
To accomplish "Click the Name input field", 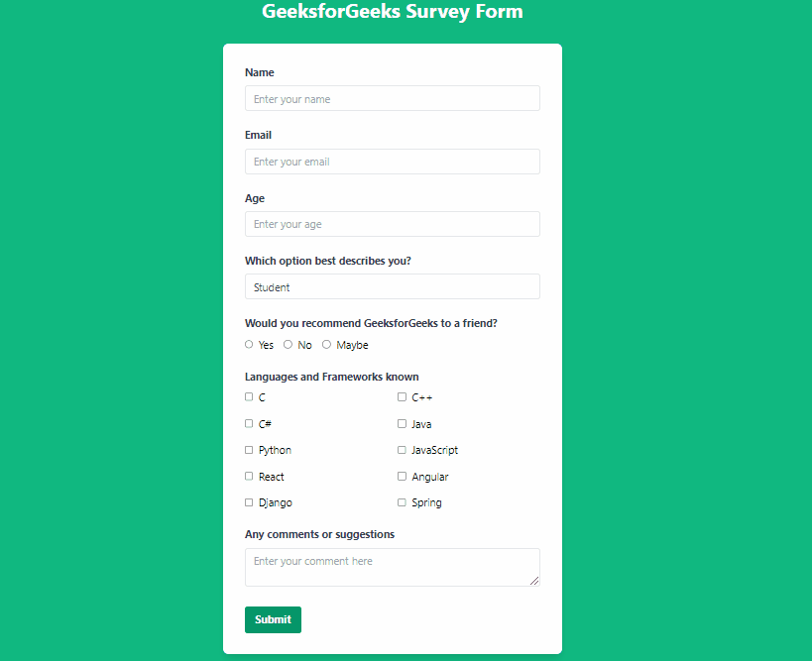I will pyautogui.click(x=392, y=99).
